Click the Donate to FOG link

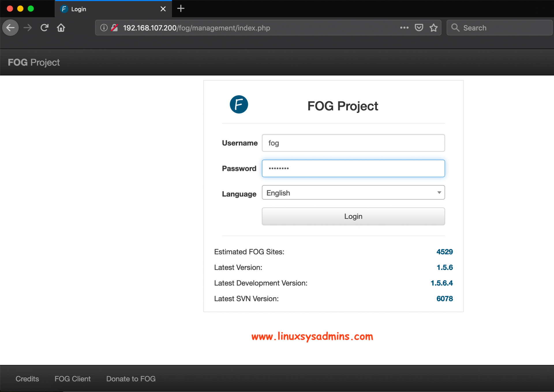(131, 379)
